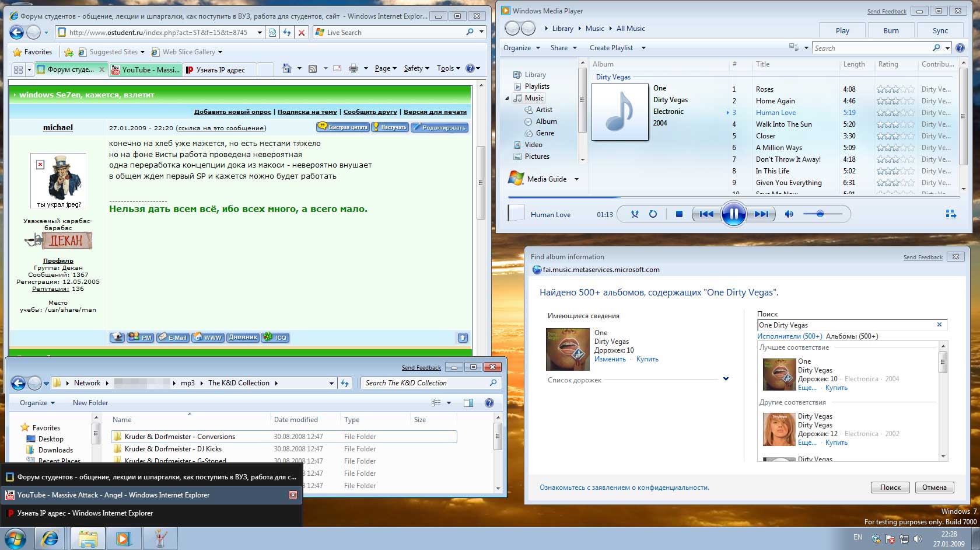Open the Tools menu in IE

click(x=448, y=68)
